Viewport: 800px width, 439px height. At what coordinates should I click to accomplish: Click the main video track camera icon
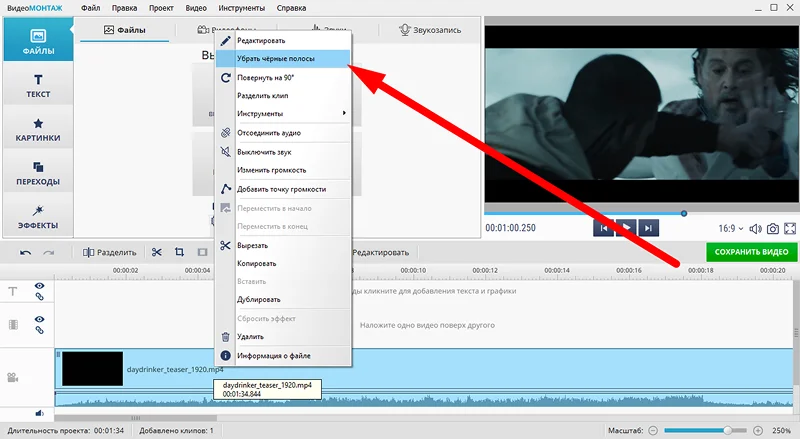pos(13,378)
